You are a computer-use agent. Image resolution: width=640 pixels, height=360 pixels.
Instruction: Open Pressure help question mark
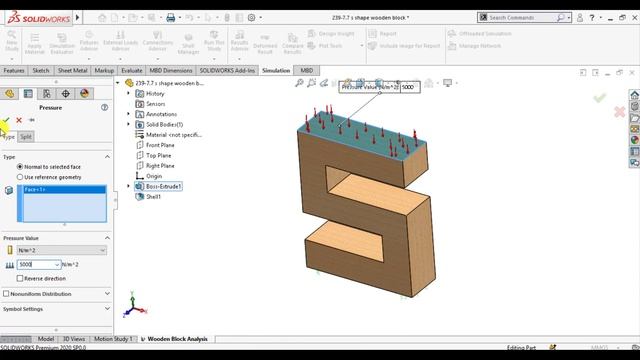pyautogui.click(x=104, y=108)
